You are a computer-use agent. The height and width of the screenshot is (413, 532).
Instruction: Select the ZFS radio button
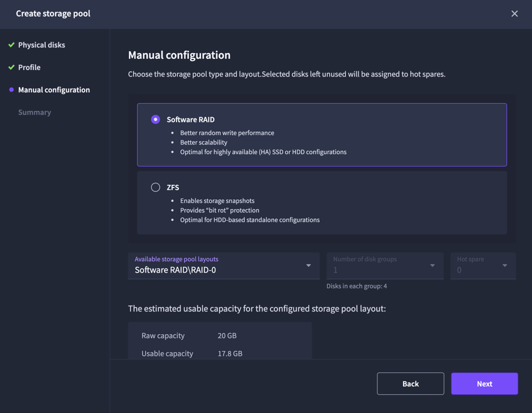point(156,188)
